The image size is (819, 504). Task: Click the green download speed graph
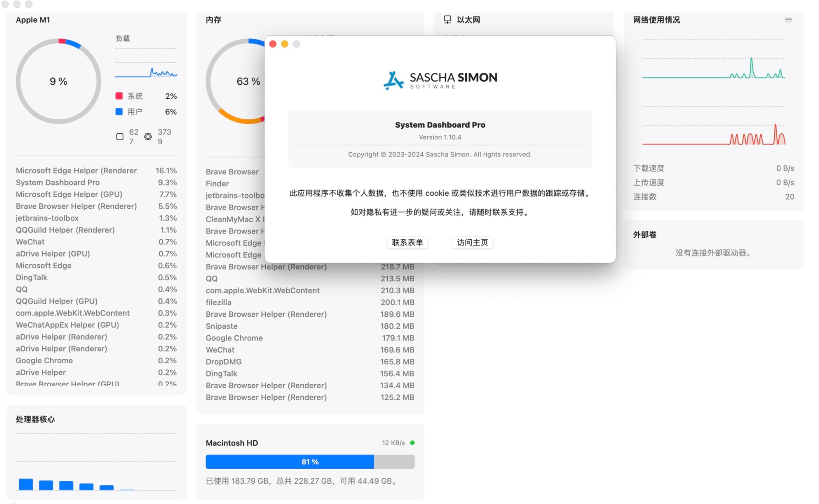coord(713,59)
